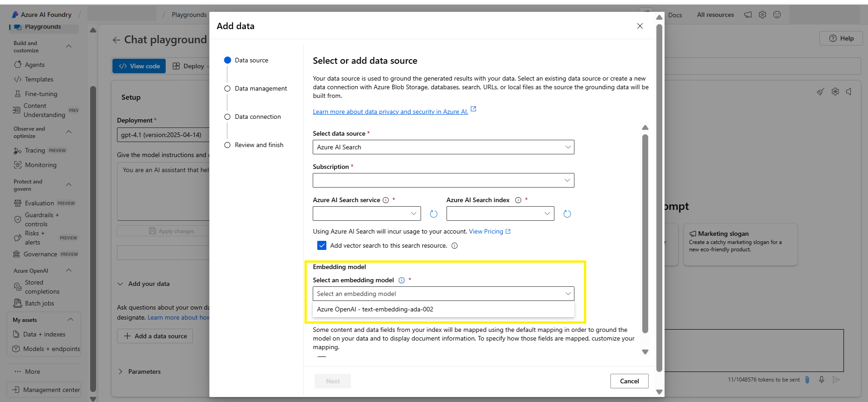
Task: Open settings gear in top header
Action: click(x=762, y=15)
